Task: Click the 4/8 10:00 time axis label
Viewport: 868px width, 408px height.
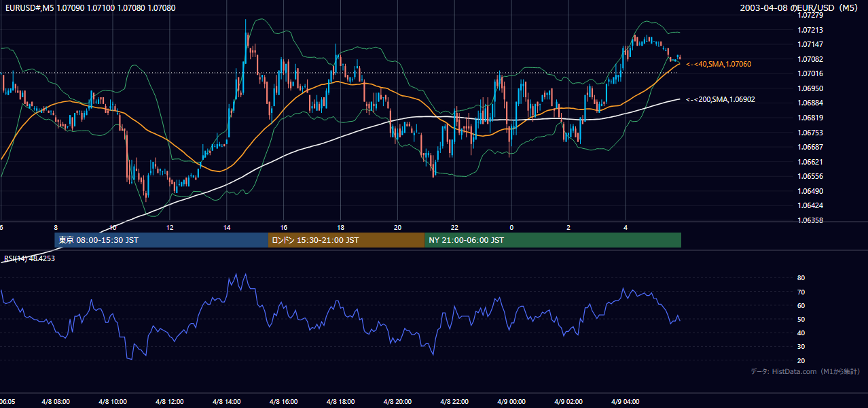Action: point(112,402)
